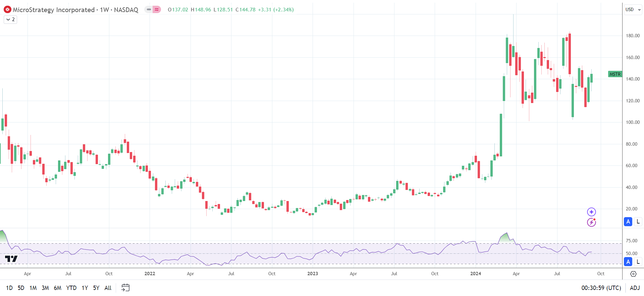Toggle the ADJ adjusted data button
This screenshot has width=644, height=296.
(x=635, y=288)
